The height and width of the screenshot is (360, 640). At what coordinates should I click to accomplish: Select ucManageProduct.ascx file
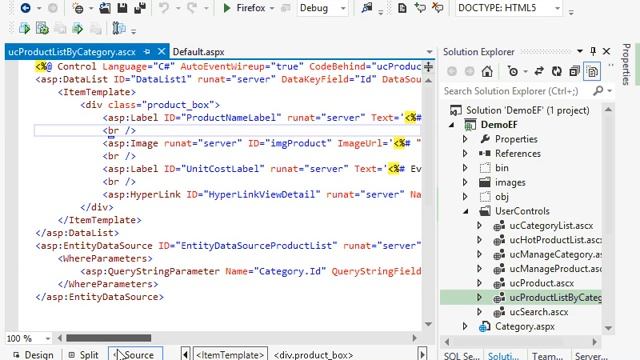555,269
